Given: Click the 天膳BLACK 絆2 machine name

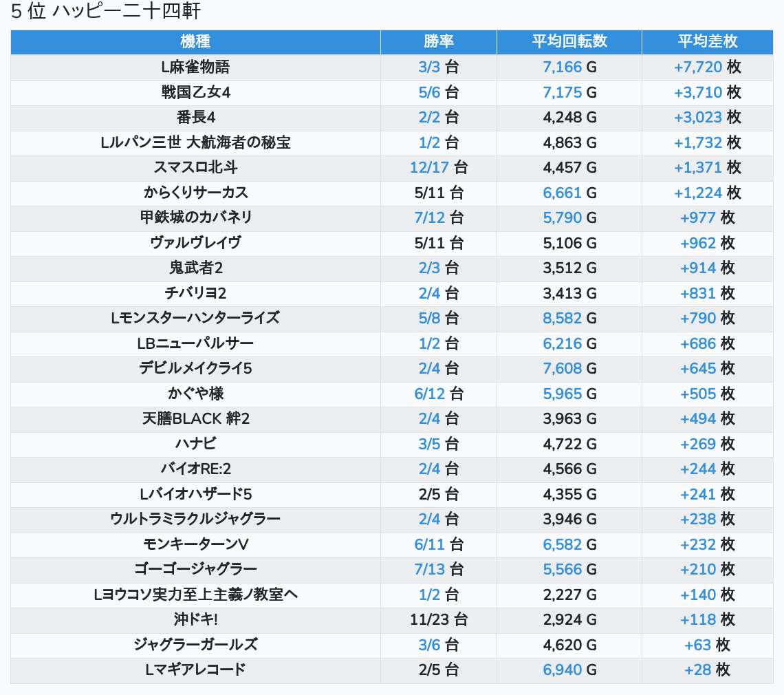Looking at the screenshot, I should click(x=195, y=419).
